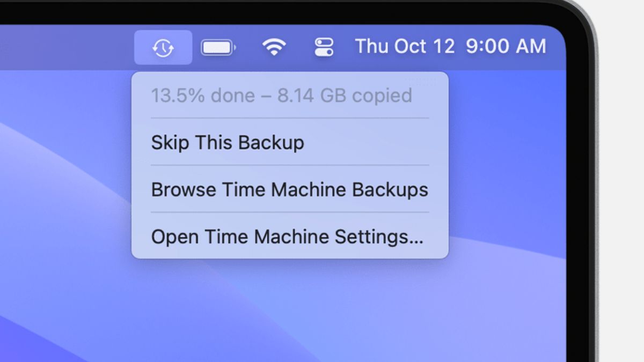644x362 pixels.
Task: Open the Wi-Fi menu bar icon
Action: pyautogui.click(x=274, y=48)
